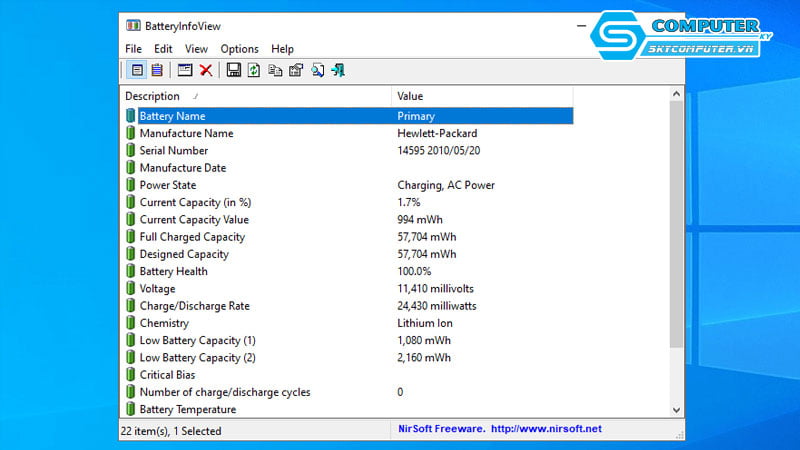Select the Full Charged Capacity row

[191, 237]
